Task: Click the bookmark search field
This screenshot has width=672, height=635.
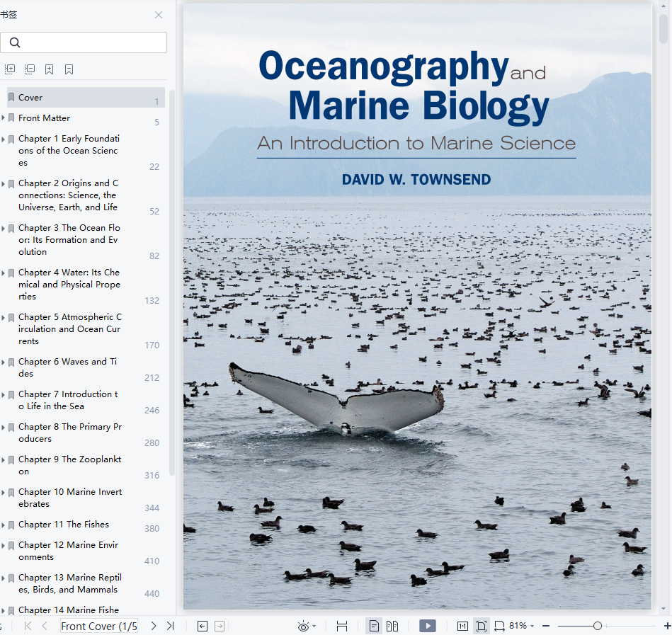Action: (84, 42)
